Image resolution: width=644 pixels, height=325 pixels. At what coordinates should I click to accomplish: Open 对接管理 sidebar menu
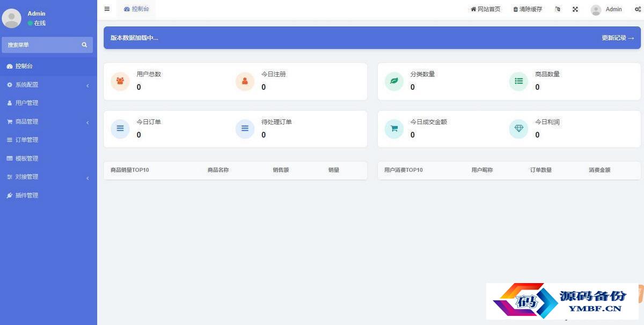pos(48,177)
